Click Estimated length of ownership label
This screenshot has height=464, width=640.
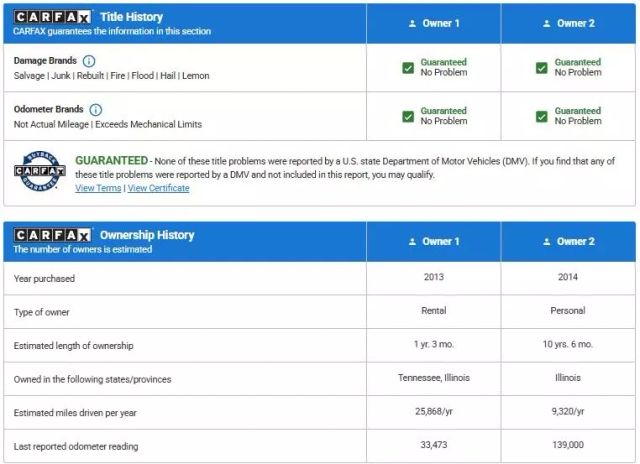(73, 346)
